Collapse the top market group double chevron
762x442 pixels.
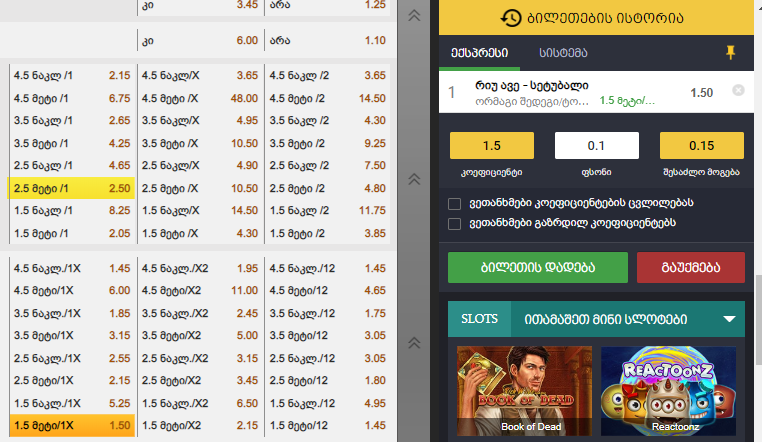pyautogui.click(x=414, y=16)
